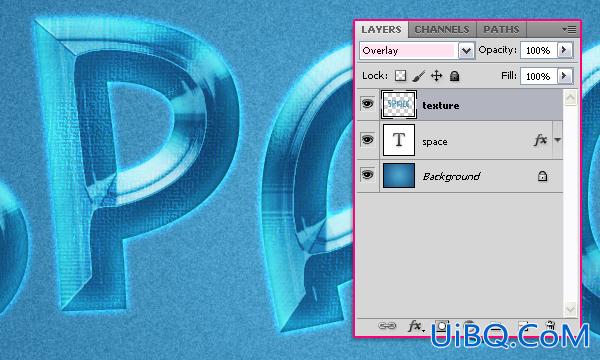Click the Opacity 100% input field
Viewport: 600px width, 360px height.
click(539, 50)
